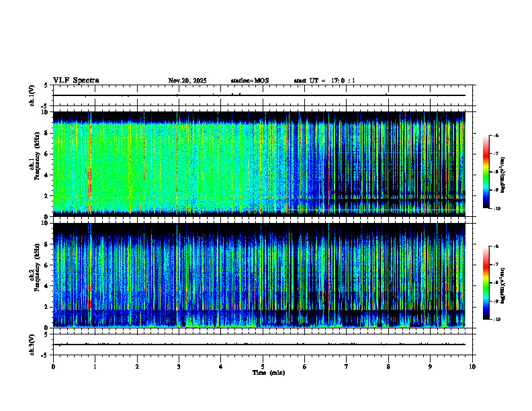
Task: Click the "-9" tick on ch.2 colorbar
Action: pyautogui.click(x=496, y=301)
